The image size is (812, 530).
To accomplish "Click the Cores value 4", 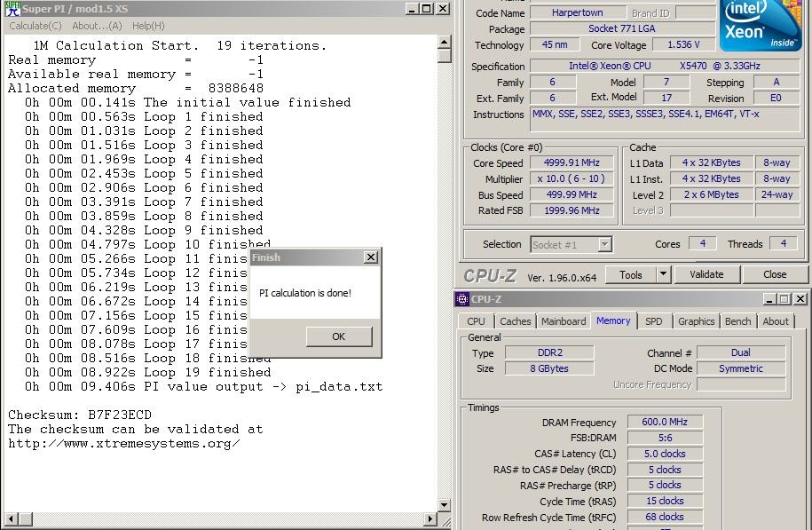I will click(703, 243).
